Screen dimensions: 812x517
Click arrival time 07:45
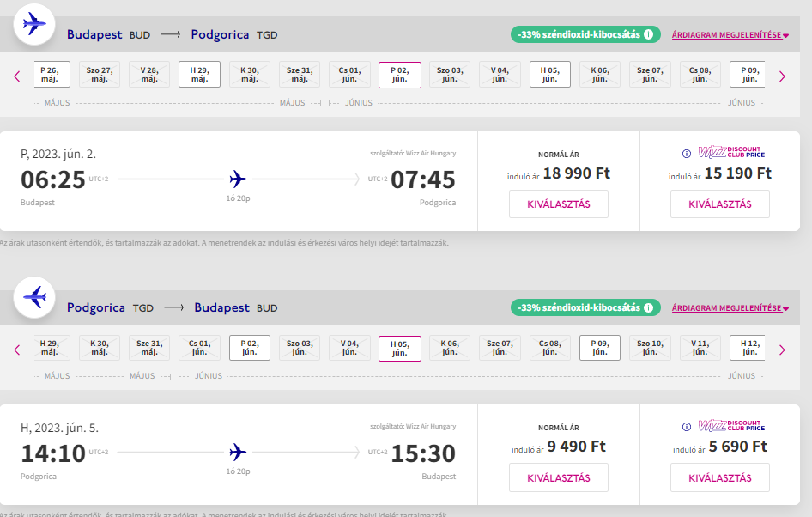tap(423, 179)
